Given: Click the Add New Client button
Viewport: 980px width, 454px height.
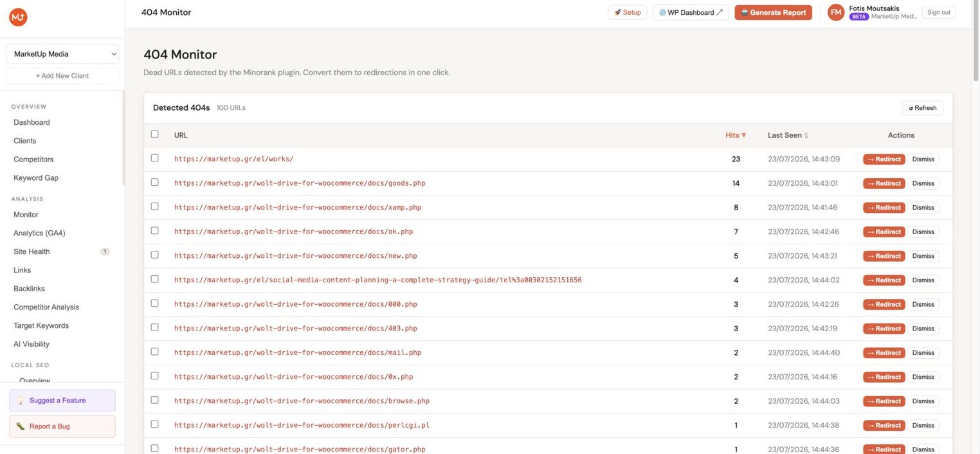Looking at the screenshot, I should [62, 76].
